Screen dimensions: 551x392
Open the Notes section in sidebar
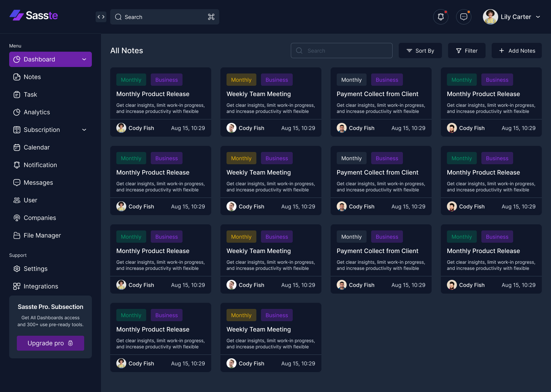(32, 77)
